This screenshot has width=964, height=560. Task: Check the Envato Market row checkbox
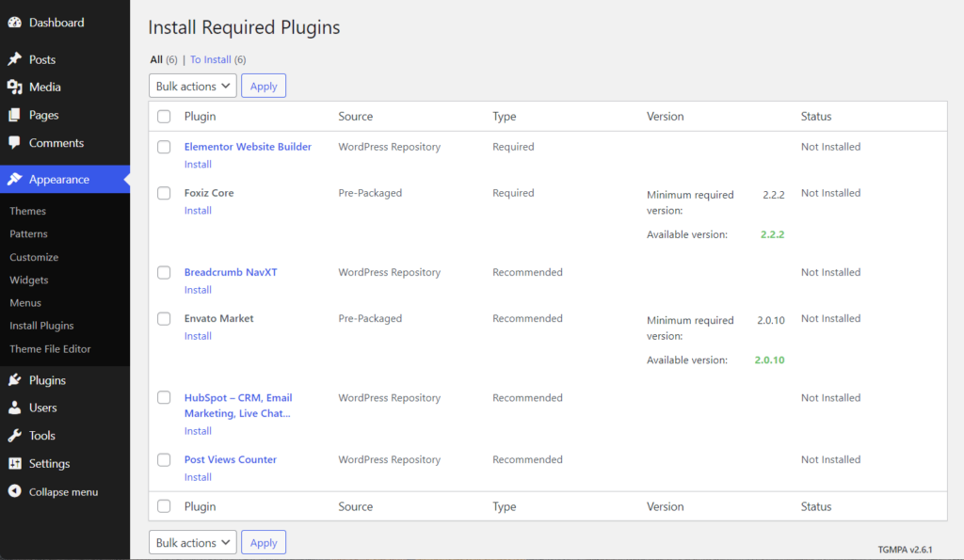tap(164, 318)
